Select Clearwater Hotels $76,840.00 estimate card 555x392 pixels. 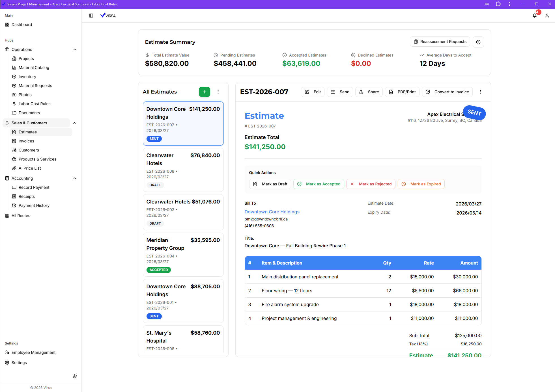point(183,170)
